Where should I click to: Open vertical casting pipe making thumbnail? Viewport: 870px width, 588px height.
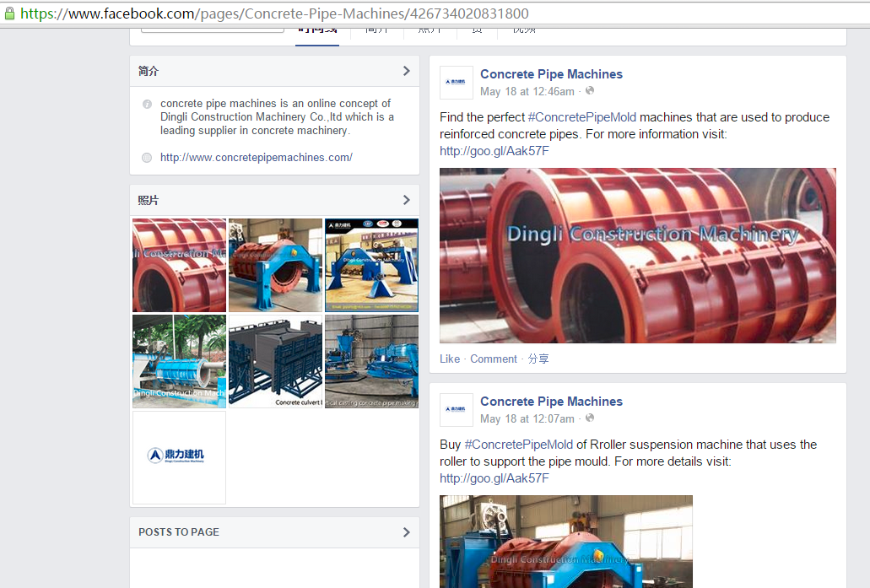coord(372,361)
